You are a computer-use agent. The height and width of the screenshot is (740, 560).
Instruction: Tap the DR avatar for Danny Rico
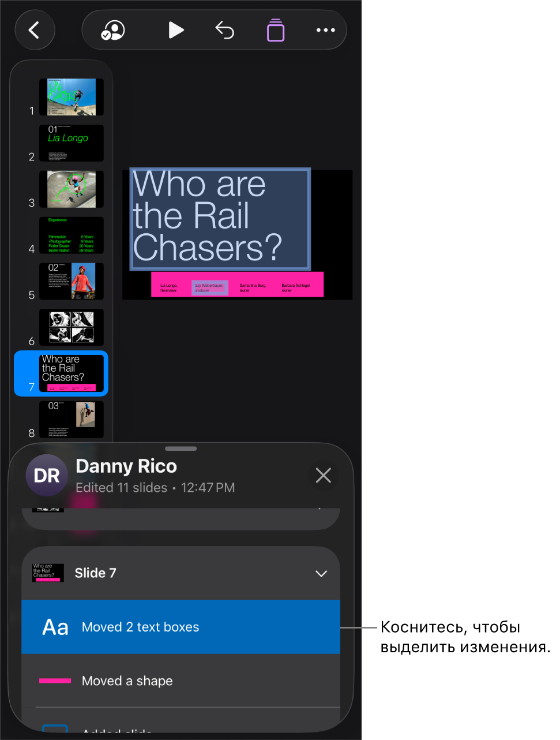(47, 476)
